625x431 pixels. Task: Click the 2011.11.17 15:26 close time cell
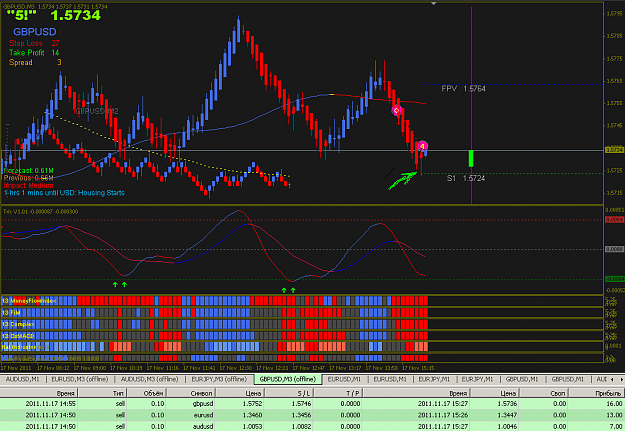tap(443, 415)
